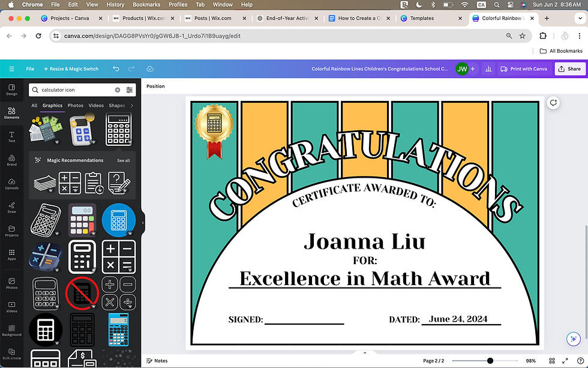Open the Bulk create sidebar panel
Image resolution: width=588 pixels, height=368 pixels.
click(x=11, y=354)
